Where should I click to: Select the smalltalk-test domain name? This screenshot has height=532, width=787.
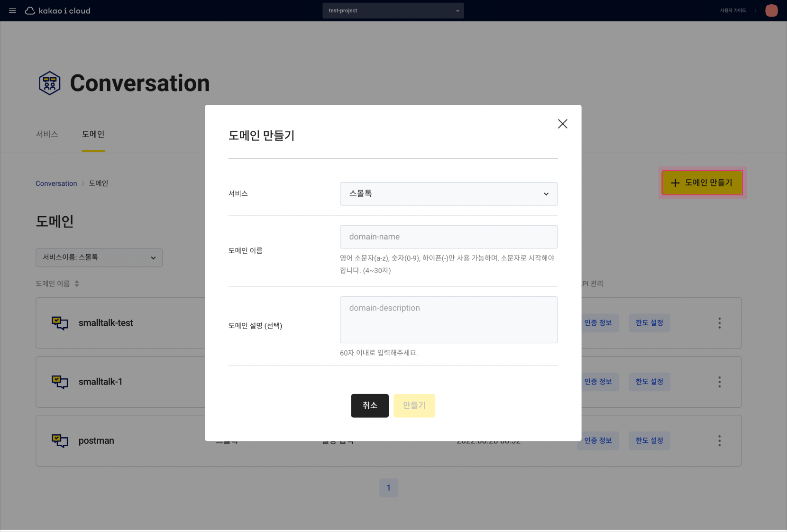tap(106, 323)
